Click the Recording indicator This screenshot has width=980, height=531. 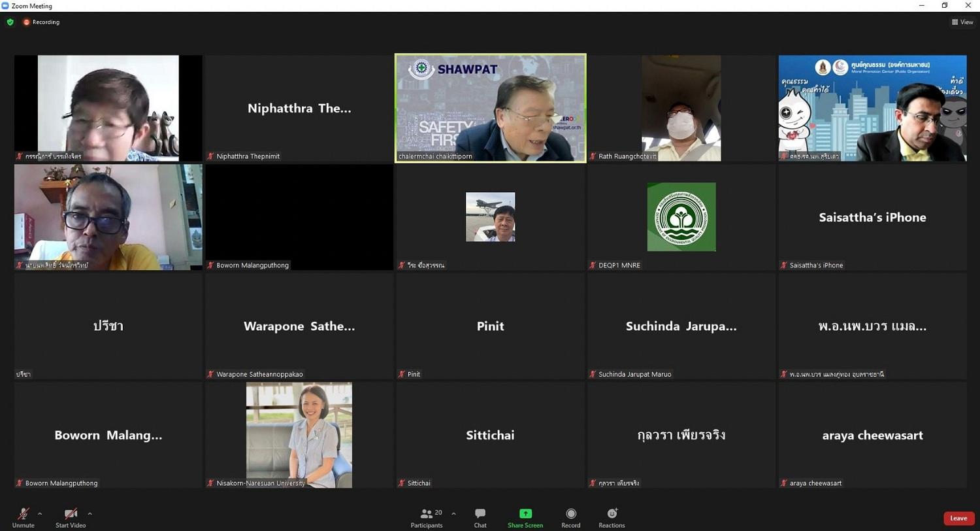[41, 22]
